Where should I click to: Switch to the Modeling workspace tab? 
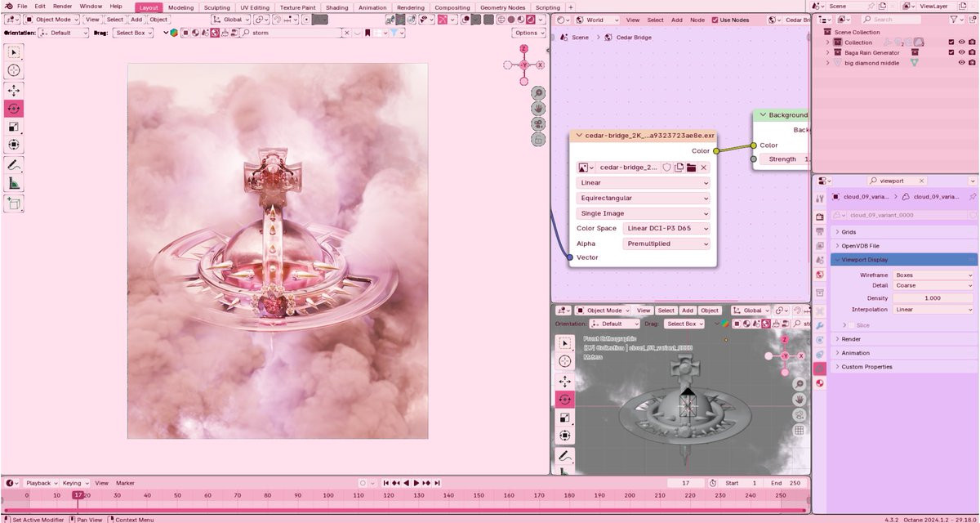pos(180,7)
